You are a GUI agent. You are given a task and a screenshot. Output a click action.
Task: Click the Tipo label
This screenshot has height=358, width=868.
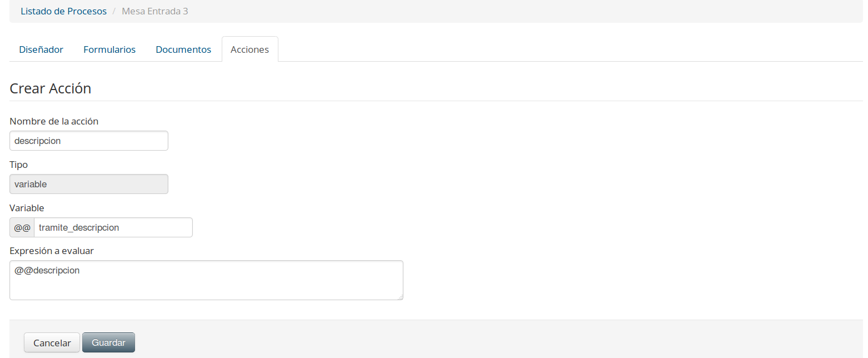click(x=18, y=165)
